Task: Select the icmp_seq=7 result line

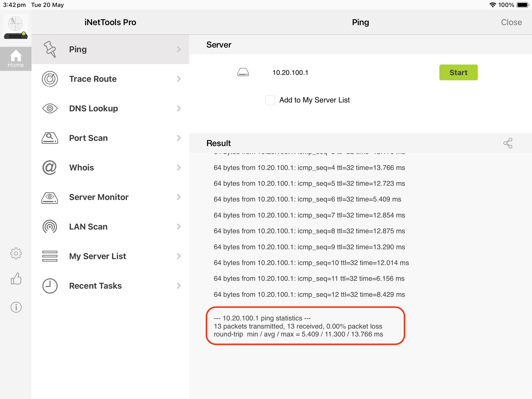Action: point(309,215)
